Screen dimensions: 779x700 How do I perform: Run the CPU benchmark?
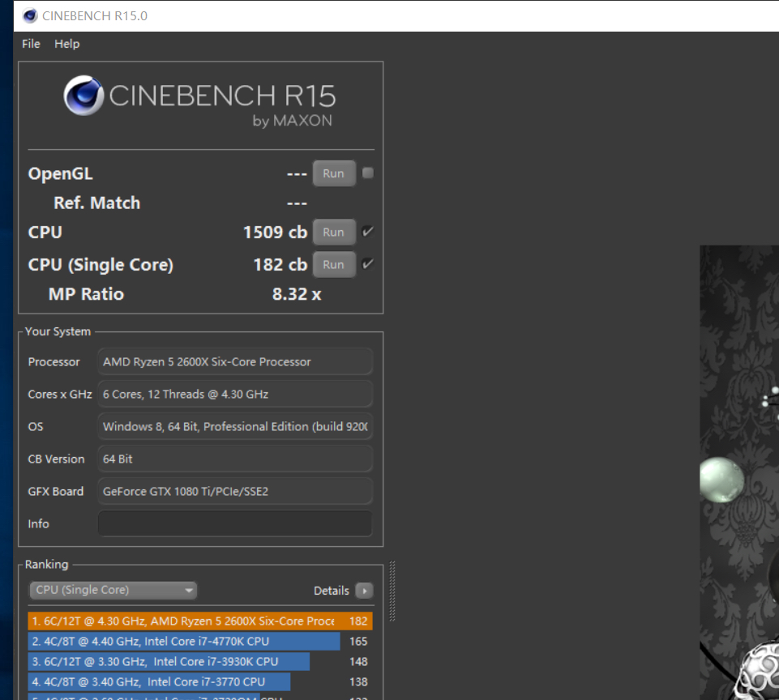point(333,232)
